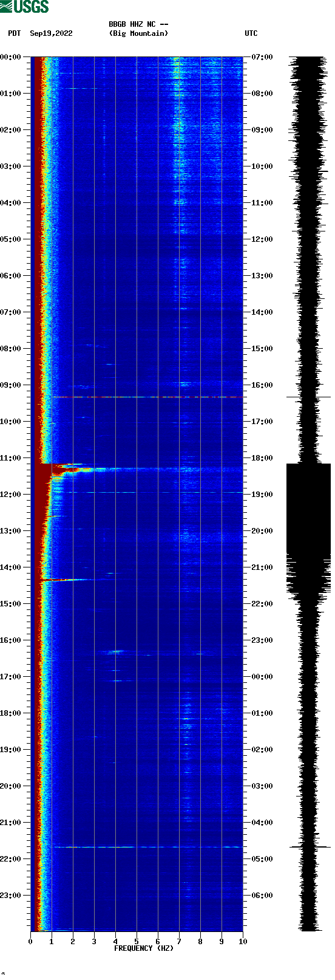The height and width of the screenshot is (980, 335).
Task: Click the 01:00 PDT time label
Action: pos(11,94)
